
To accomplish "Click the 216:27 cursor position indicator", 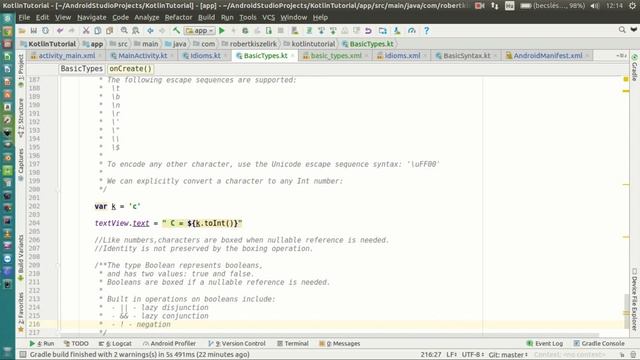I will (431, 355).
